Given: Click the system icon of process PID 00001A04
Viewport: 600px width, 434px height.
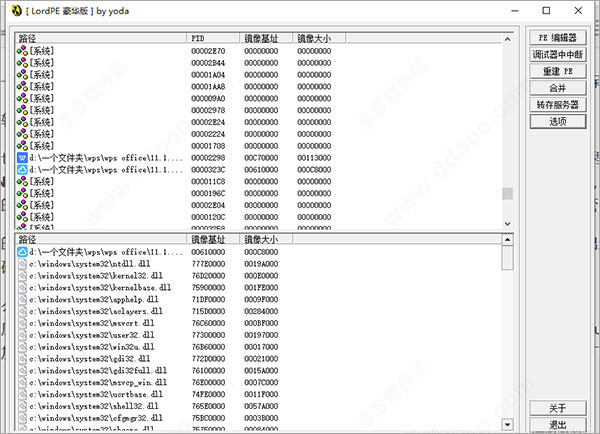Looking at the screenshot, I should click(x=22, y=75).
